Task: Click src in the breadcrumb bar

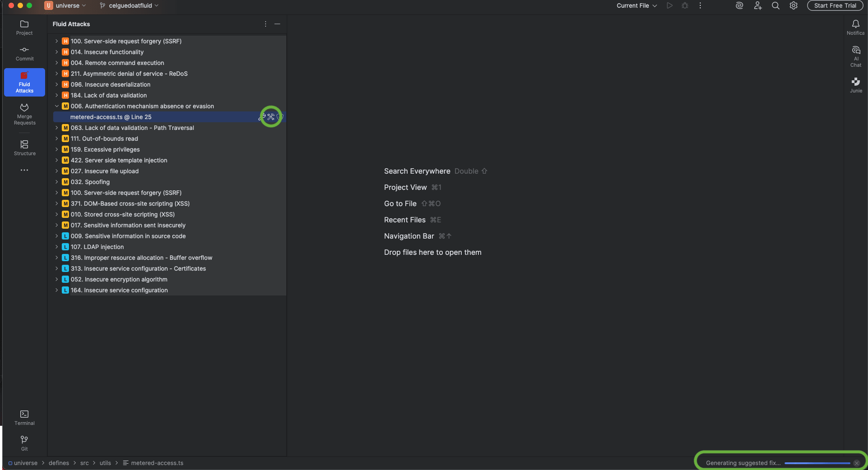Action: (x=84, y=463)
